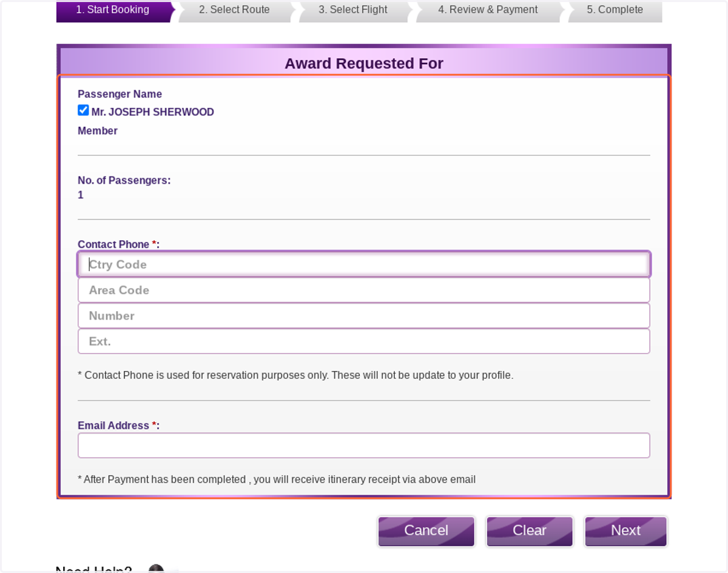Click the passenger count value 1

pos(81,195)
